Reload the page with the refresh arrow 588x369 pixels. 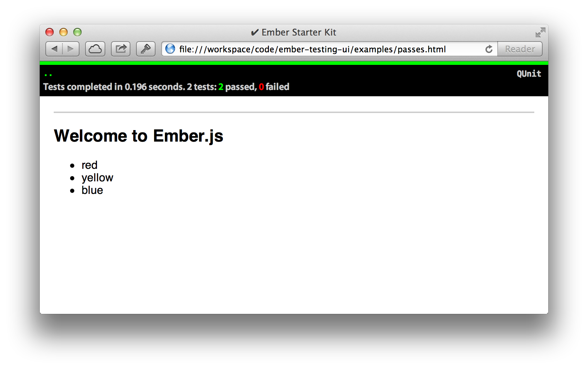click(x=489, y=49)
